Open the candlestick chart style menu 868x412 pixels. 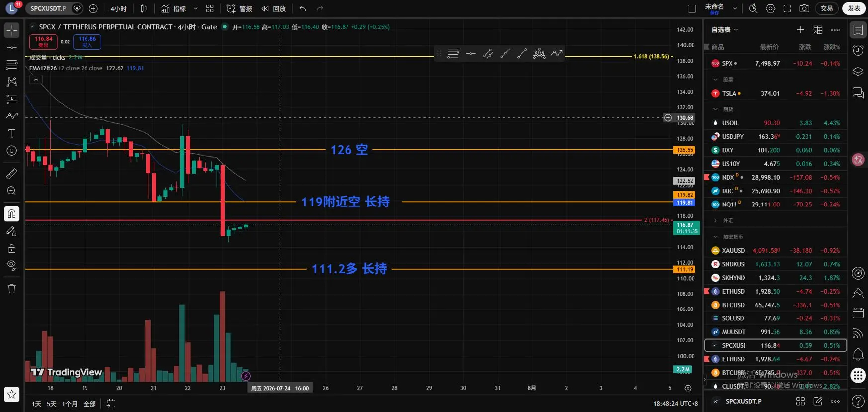tap(144, 8)
